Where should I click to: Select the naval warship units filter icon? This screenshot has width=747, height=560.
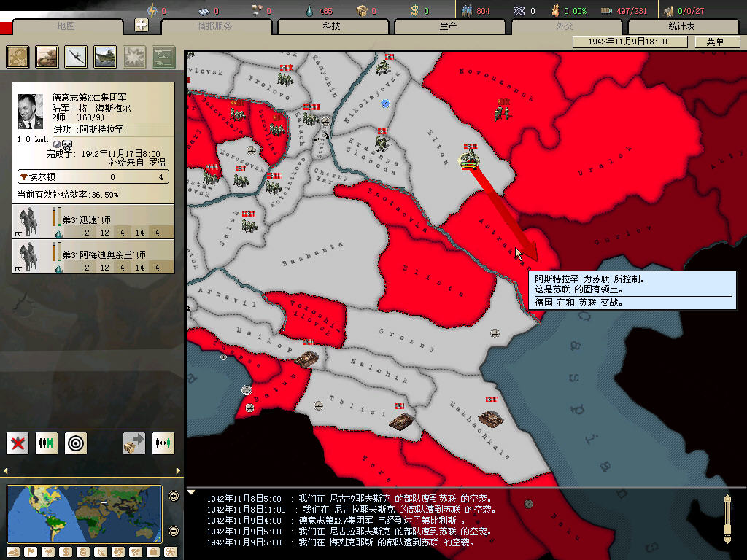[104, 57]
